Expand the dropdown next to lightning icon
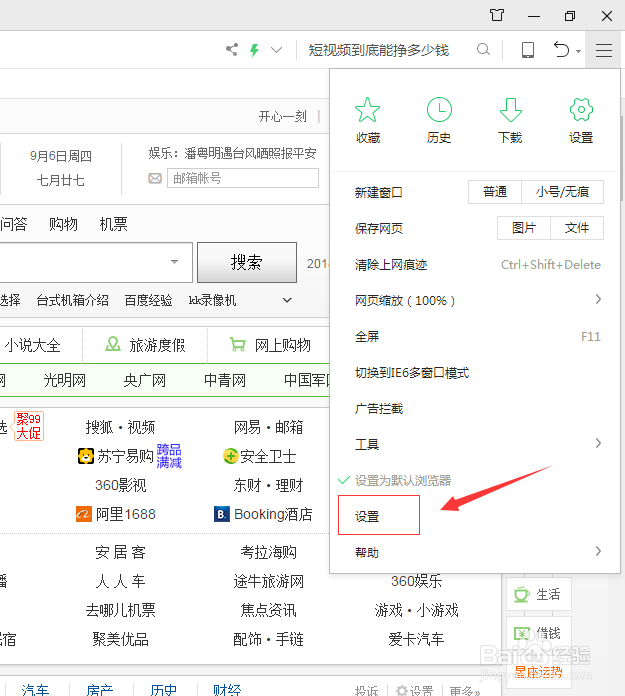 (x=277, y=50)
